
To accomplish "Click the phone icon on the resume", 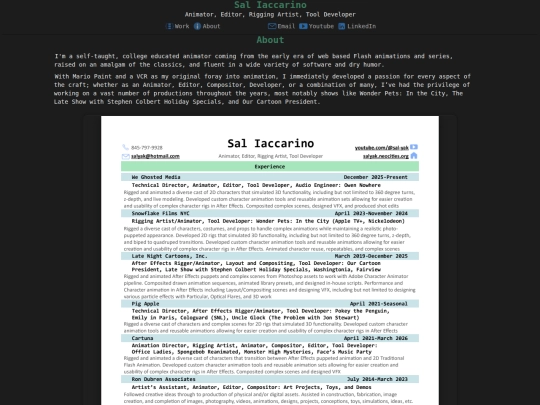I will 125,147.
